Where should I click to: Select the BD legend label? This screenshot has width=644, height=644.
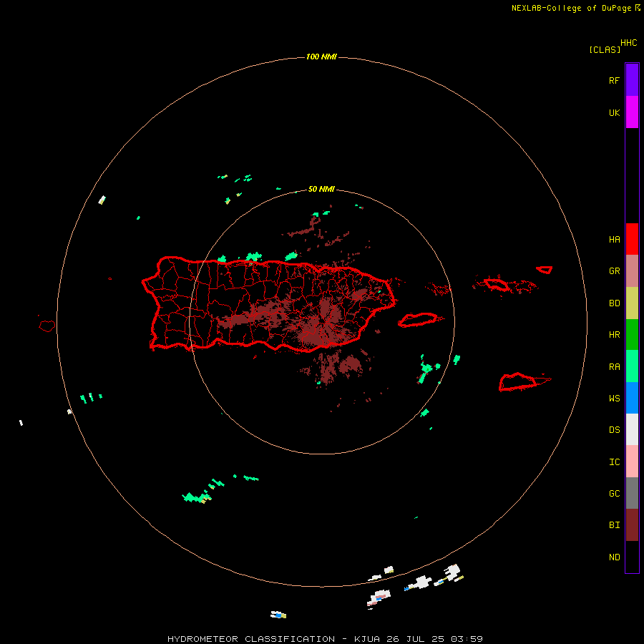tap(614, 303)
